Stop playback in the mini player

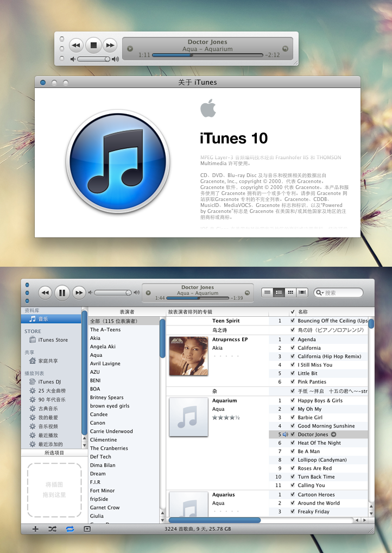[x=93, y=45]
